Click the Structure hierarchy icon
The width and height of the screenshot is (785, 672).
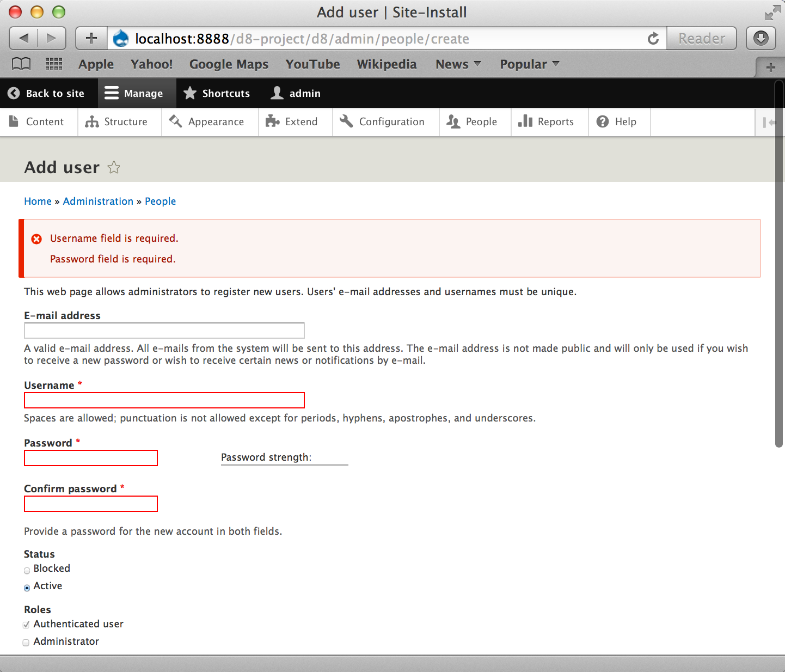point(92,121)
